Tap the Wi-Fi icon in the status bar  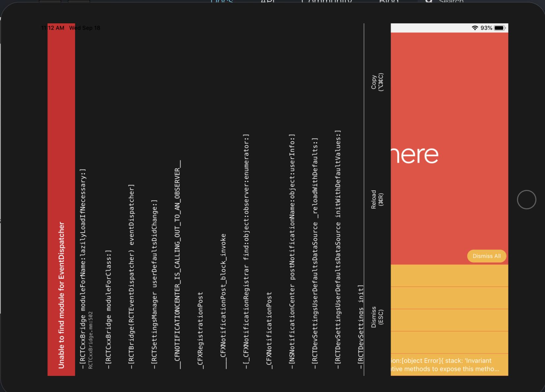click(474, 28)
